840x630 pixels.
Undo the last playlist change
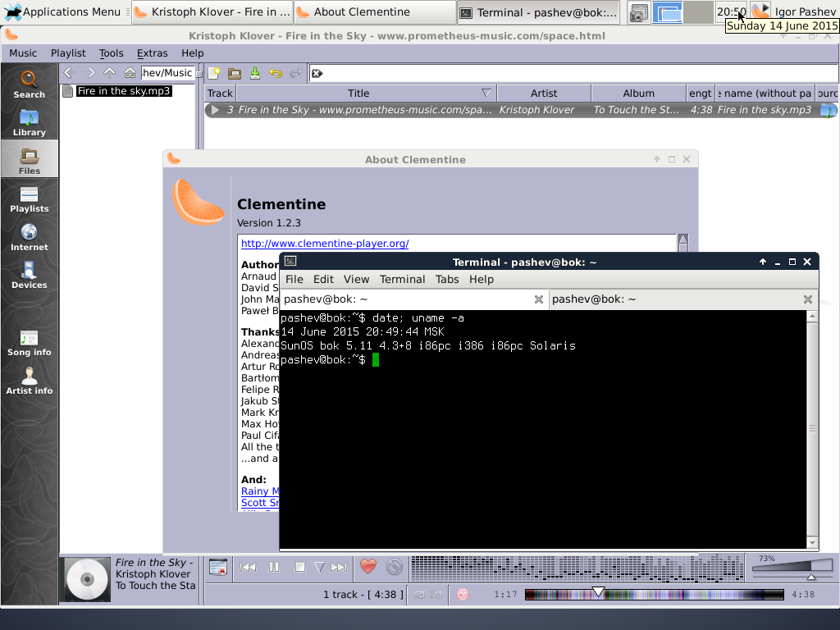(276, 73)
